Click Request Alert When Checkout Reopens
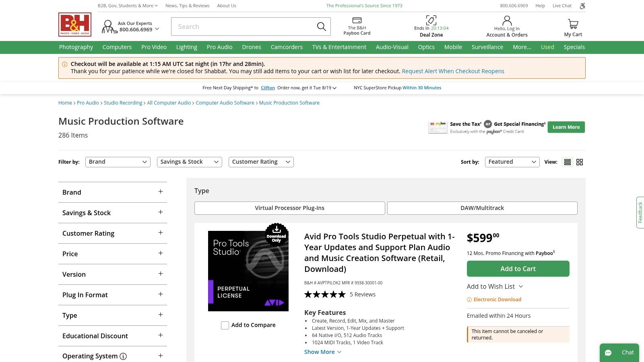 coord(453,71)
